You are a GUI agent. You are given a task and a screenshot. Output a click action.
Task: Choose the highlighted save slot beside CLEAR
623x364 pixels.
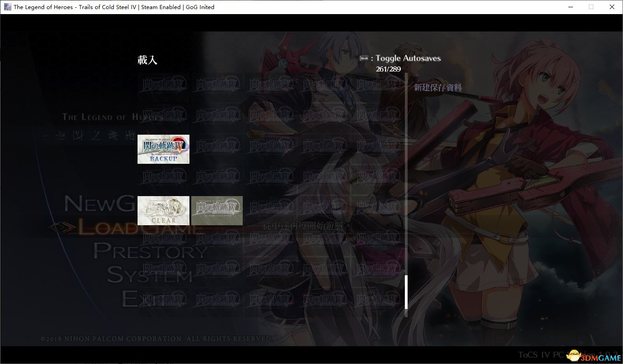tap(217, 211)
